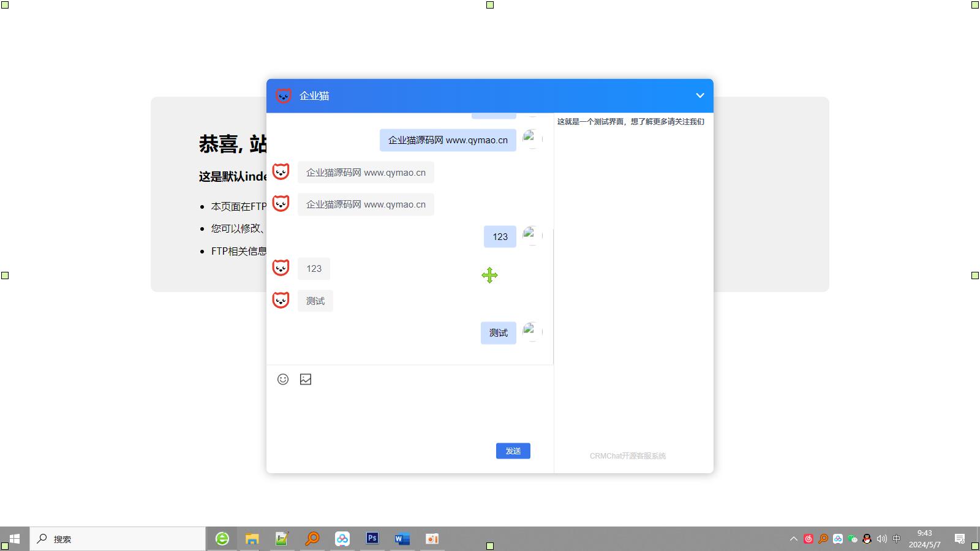Launch the orange magnifier search app on taskbar

tap(312, 539)
